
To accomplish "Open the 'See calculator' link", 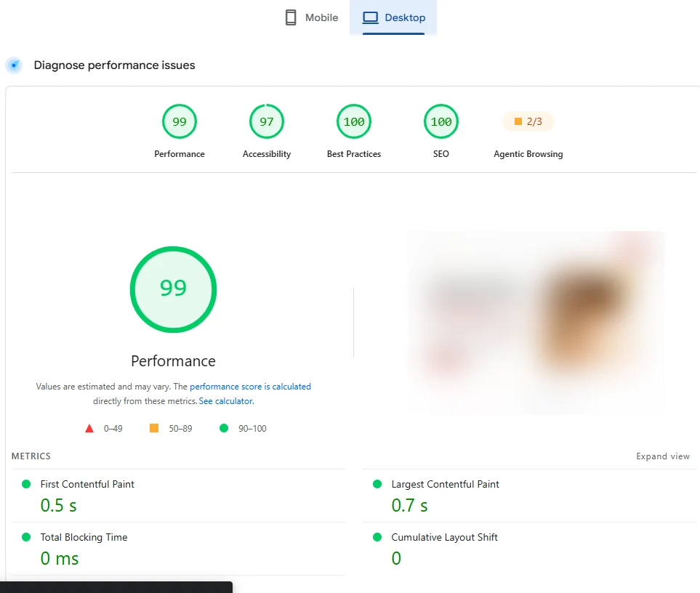I will [226, 401].
